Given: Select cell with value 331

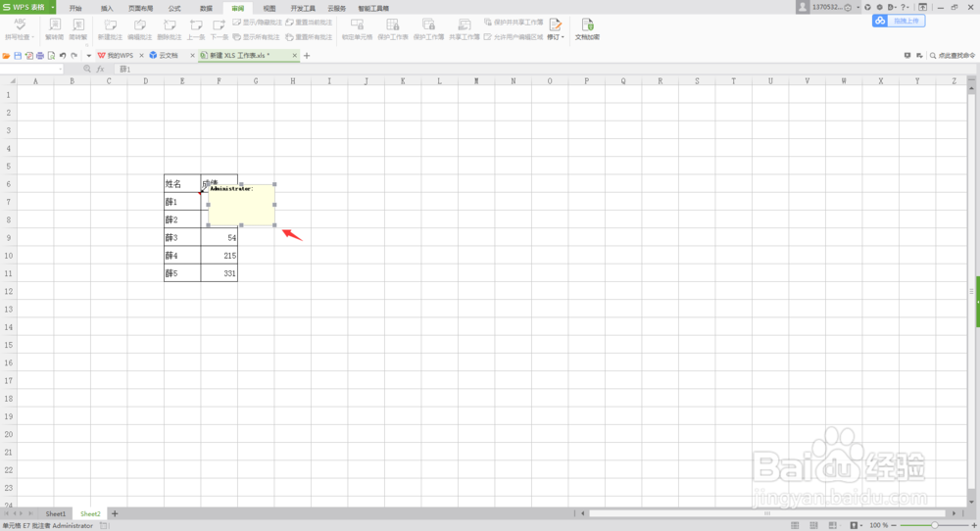Looking at the screenshot, I should tap(219, 273).
